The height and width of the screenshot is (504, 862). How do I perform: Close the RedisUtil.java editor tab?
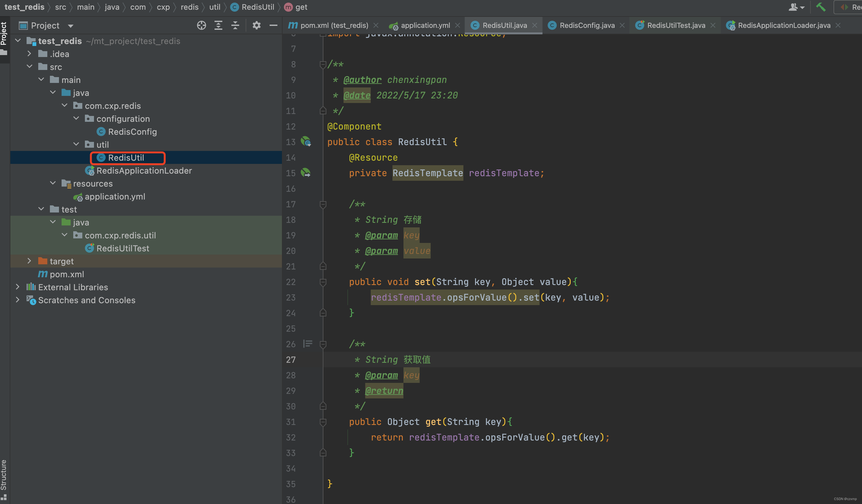534,25
